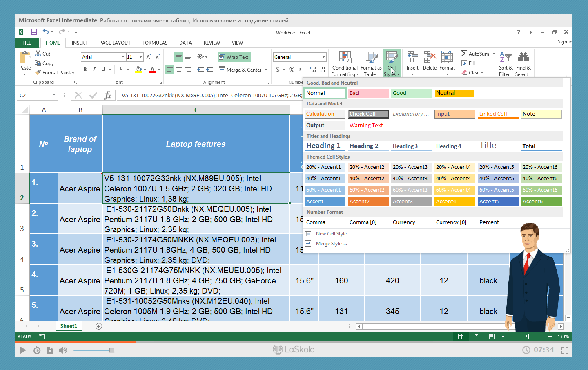Choose New Cell Style option

(x=333, y=234)
